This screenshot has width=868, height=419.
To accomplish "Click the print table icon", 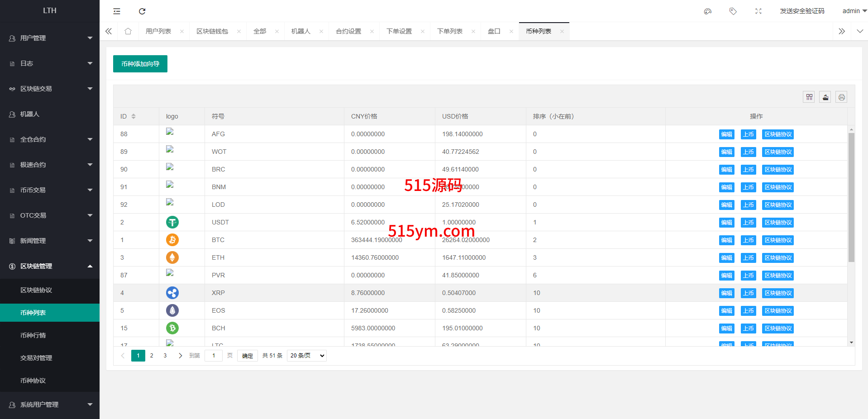I will click(841, 97).
